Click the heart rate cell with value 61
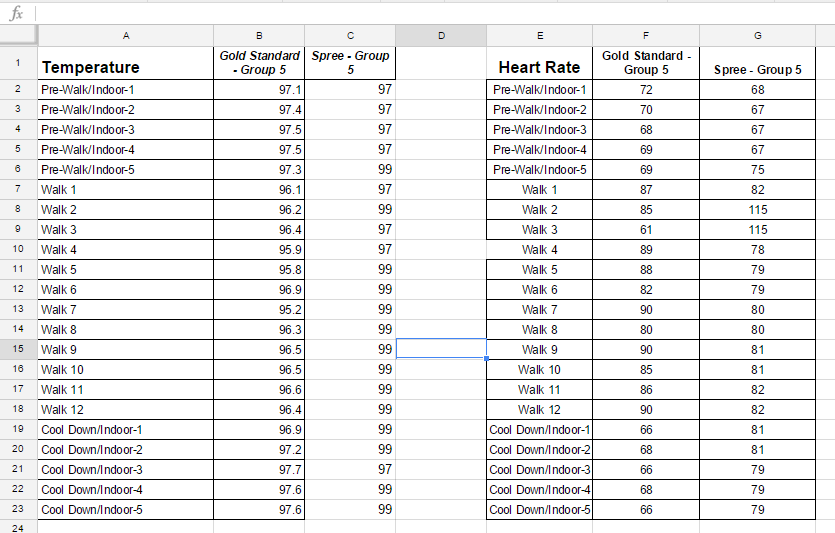 click(x=645, y=229)
